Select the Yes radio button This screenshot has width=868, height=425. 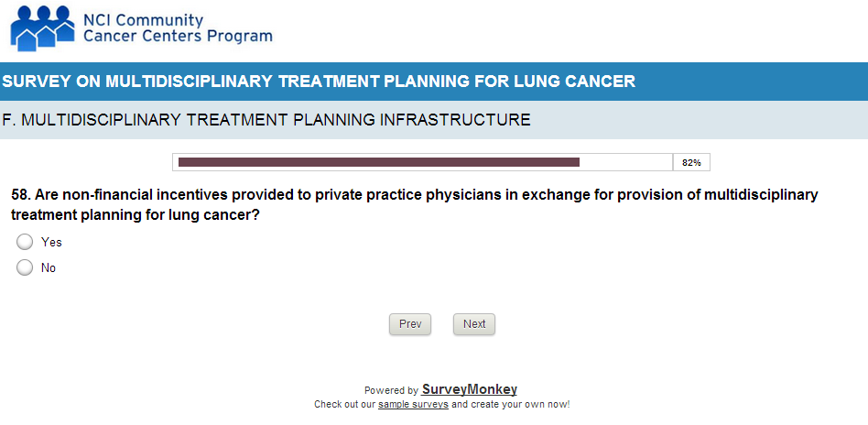(x=25, y=242)
